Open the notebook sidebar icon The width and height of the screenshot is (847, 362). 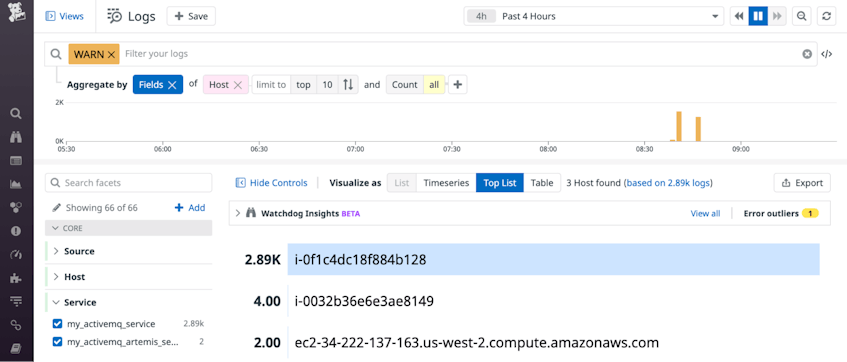point(16,348)
